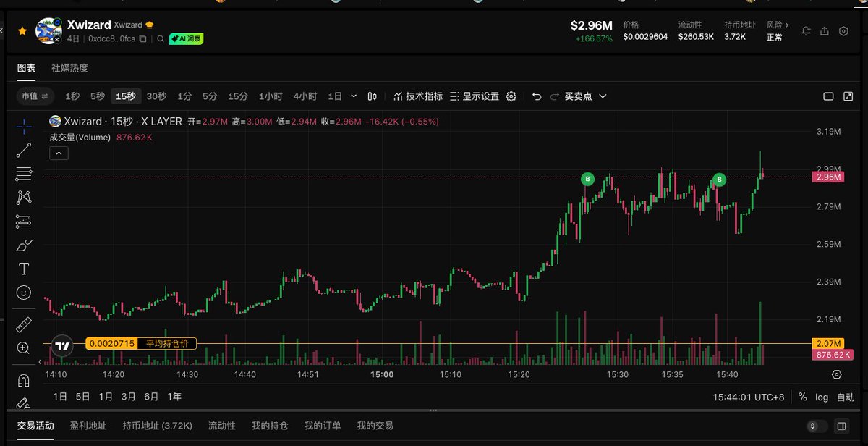
Task: Toggle the magnet snap mode
Action: [24, 380]
